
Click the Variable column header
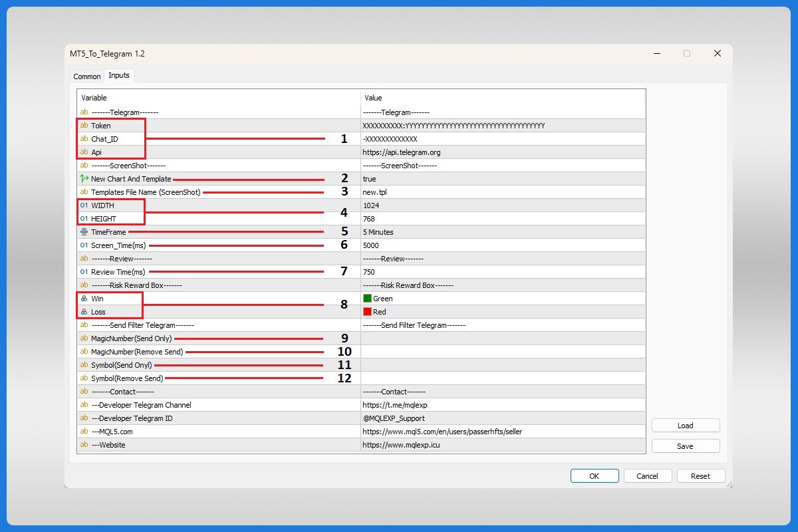point(219,98)
